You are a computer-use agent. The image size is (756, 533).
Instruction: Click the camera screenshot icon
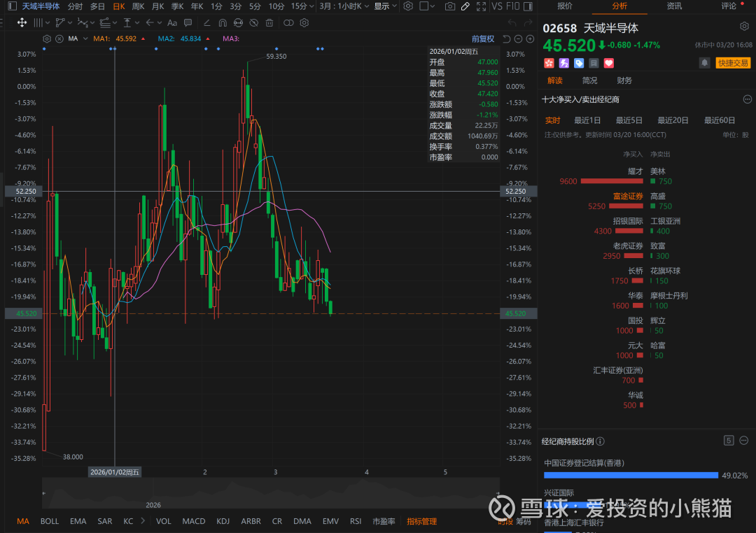[449, 6]
